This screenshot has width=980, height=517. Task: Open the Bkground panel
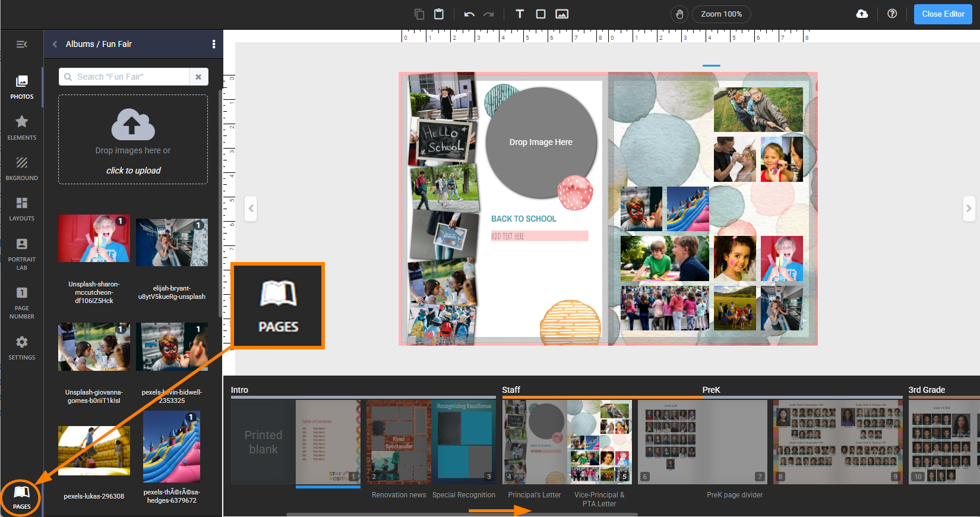point(22,168)
